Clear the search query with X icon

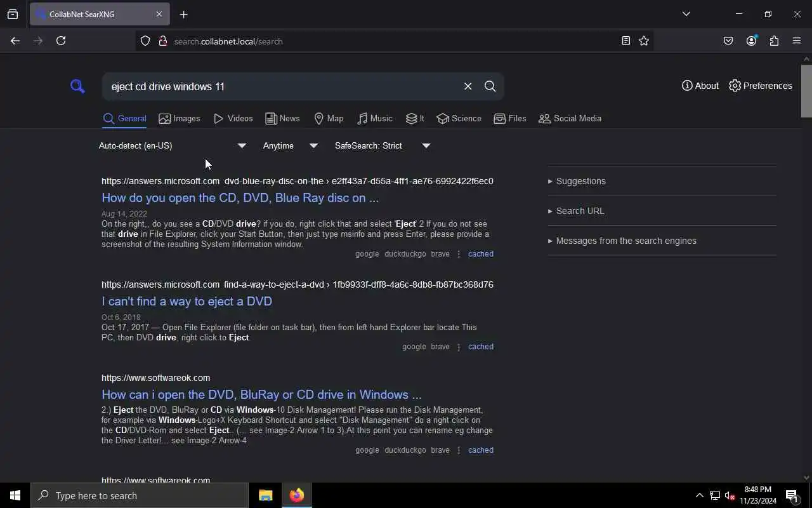468,86
